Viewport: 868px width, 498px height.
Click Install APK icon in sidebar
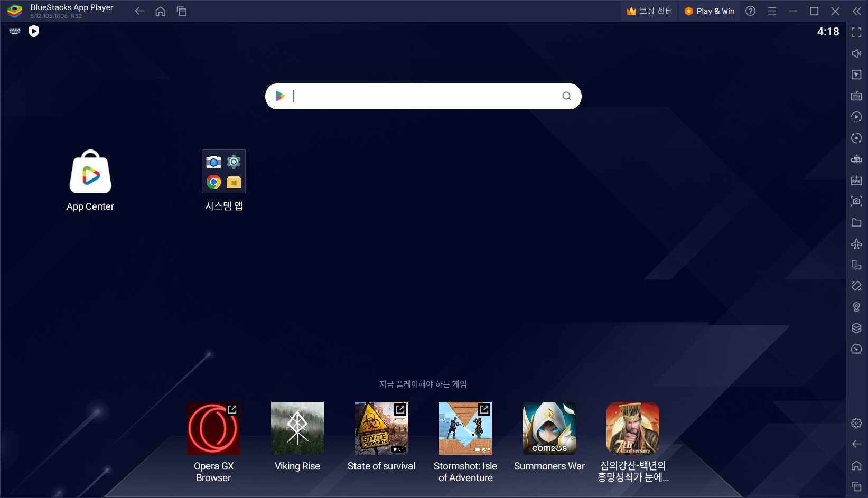point(856,180)
